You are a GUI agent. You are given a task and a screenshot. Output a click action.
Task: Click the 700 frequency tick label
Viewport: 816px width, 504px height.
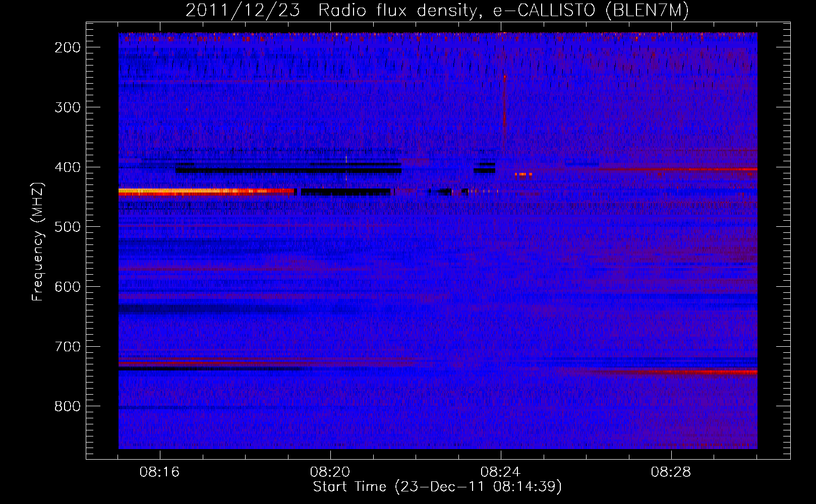pos(67,347)
